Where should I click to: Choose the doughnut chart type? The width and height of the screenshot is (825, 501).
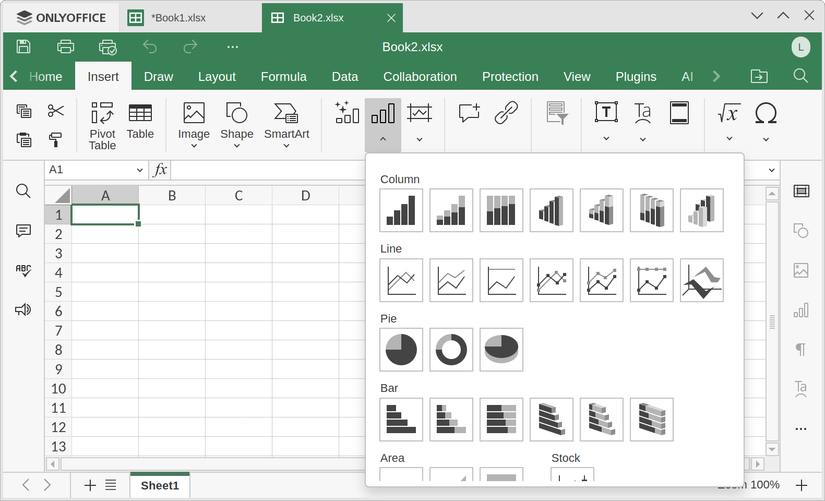point(451,349)
